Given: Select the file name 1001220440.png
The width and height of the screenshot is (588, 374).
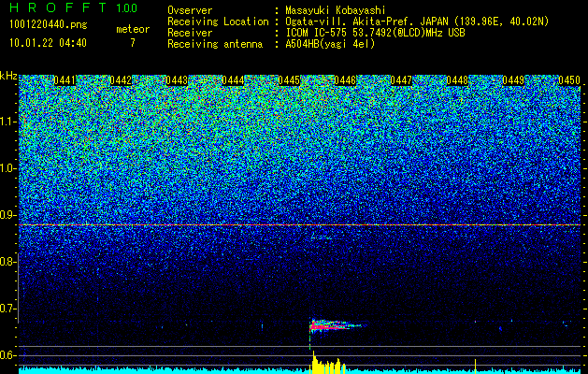Looking at the screenshot, I should (49, 25).
